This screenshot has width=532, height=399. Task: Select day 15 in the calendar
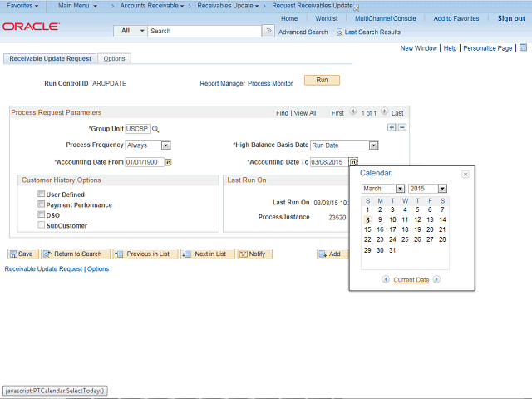[x=367, y=229]
